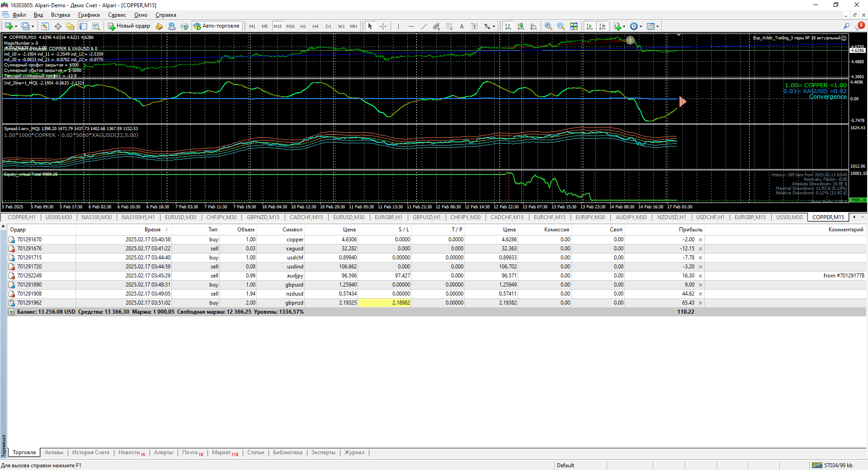Screen dimensions: 868x470
Task: Toggle the chart shift button
Action: tap(602, 26)
